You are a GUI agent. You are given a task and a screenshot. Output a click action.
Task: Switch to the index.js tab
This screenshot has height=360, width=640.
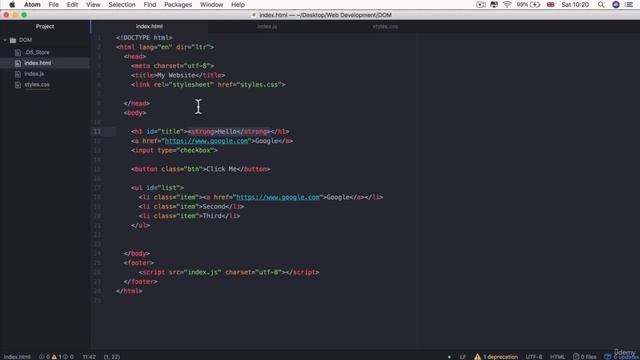267,27
